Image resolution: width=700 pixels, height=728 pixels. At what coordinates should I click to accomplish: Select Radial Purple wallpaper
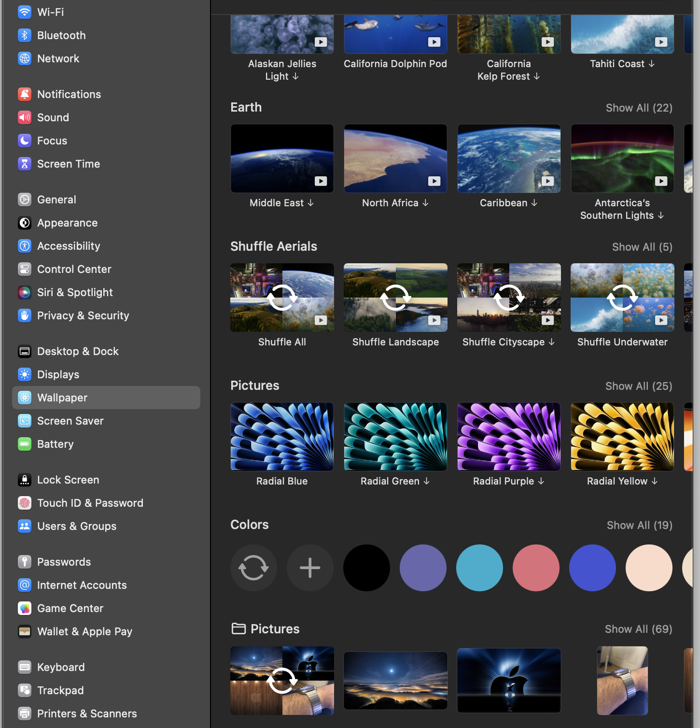point(509,437)
